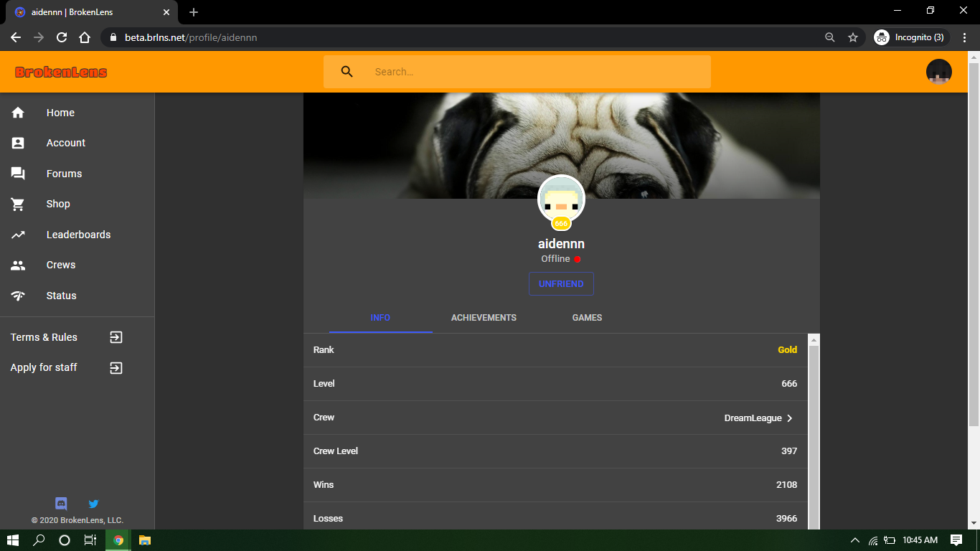Open the Status wifi icon
This screenshot has height=551, width=980.
pos(18,296)
